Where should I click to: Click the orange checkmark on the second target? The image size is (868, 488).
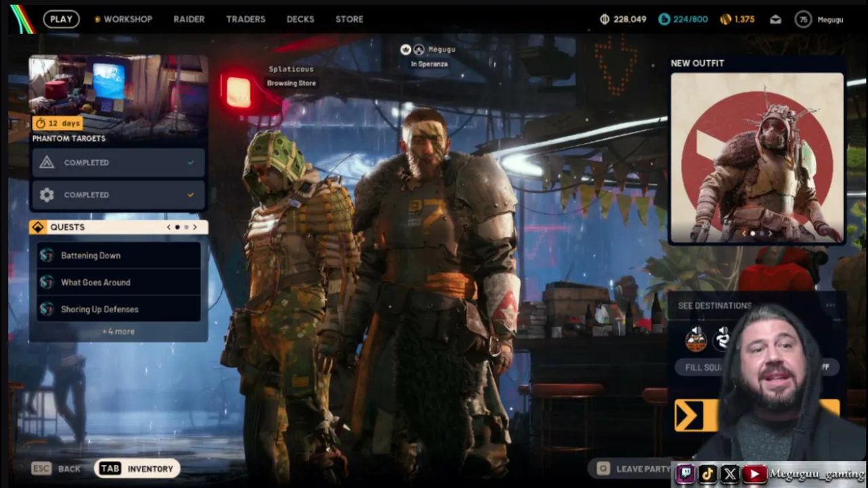point(191,195)
